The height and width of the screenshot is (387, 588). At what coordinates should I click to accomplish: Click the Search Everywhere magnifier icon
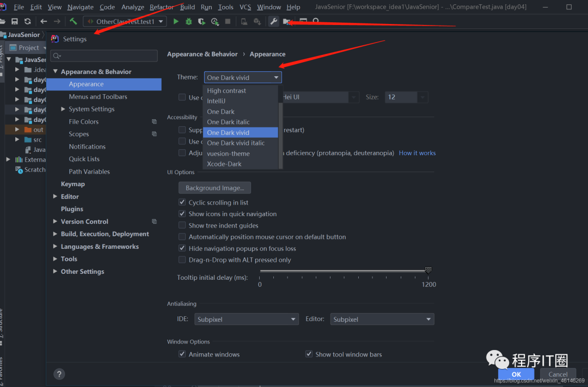pos(316,21)
